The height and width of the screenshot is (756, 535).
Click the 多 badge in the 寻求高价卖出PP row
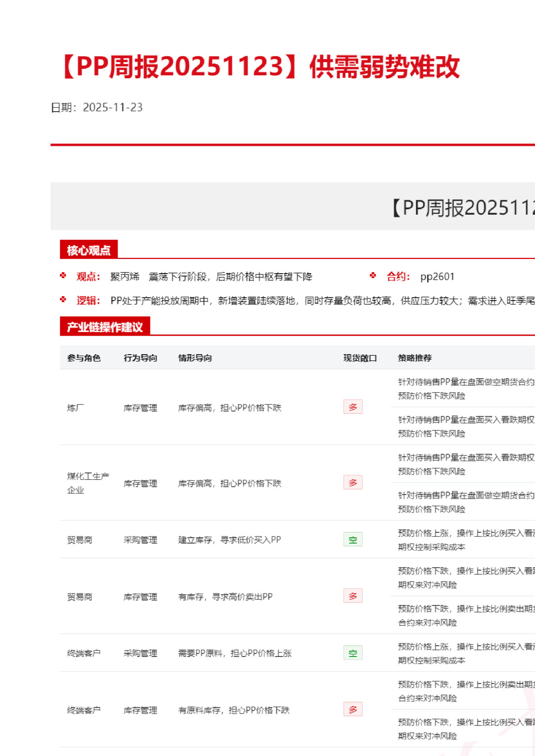pyautogui.click(x=353, y=596)
